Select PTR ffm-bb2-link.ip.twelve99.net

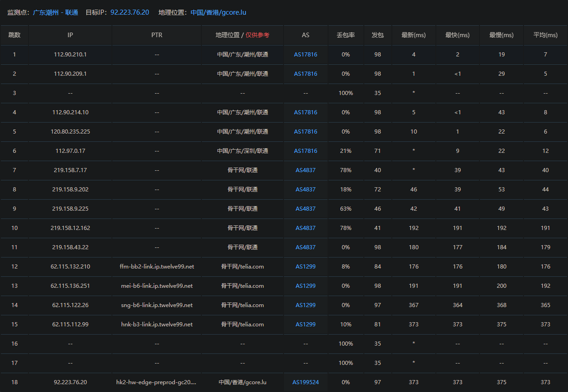[x=156, y=267]
